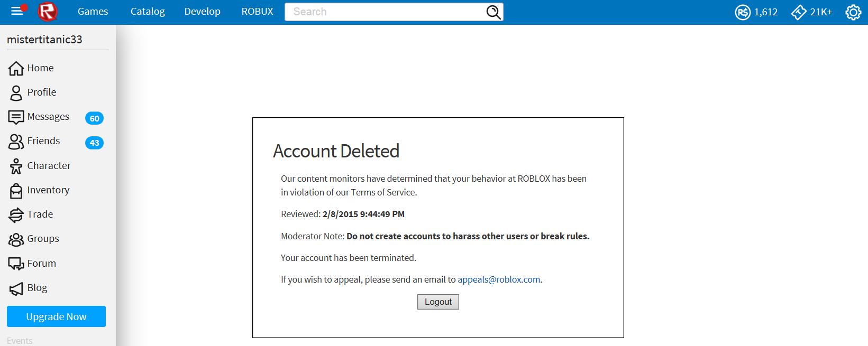
Task: Click the Tickets icon
Action: point(799,12)
